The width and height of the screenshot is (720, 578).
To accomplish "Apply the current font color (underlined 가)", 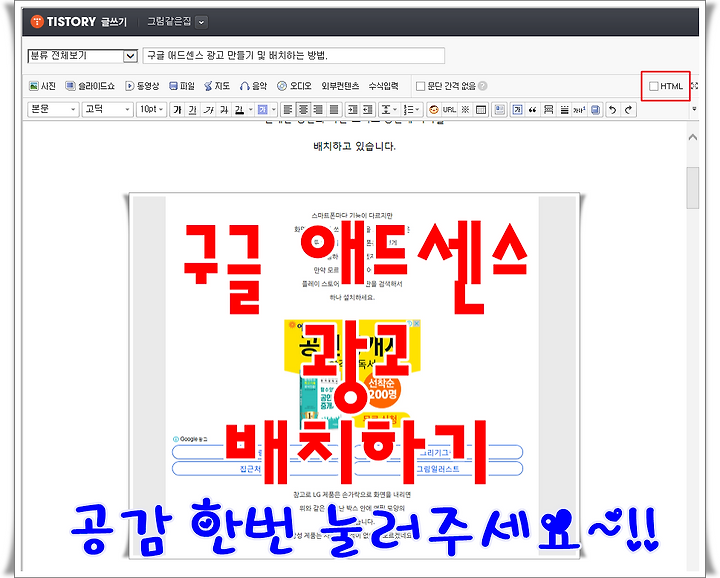I will point(239,110).
